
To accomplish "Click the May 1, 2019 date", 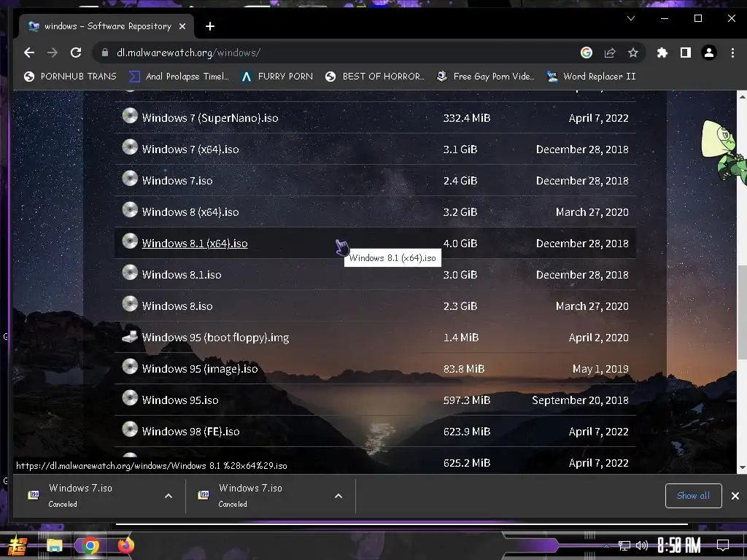I will [600, 369].
